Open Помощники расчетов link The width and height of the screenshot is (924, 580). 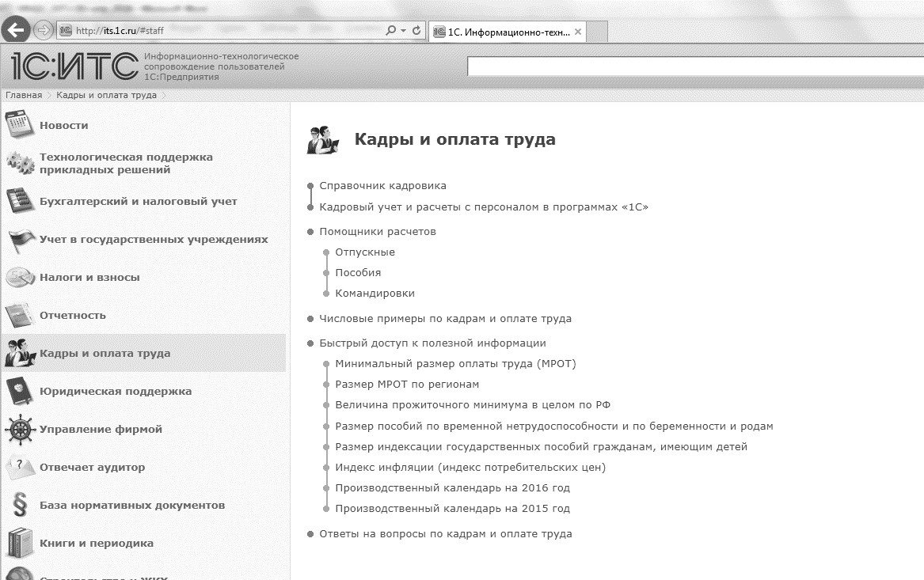[x=378, y=231]
